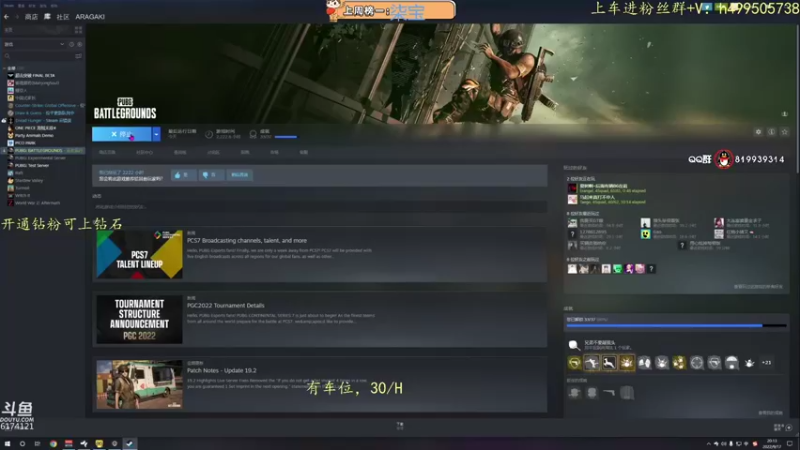The width and height of the screenshot is (800, 450).
Task: Add game to favorites star icon
Action: (785, 132)
